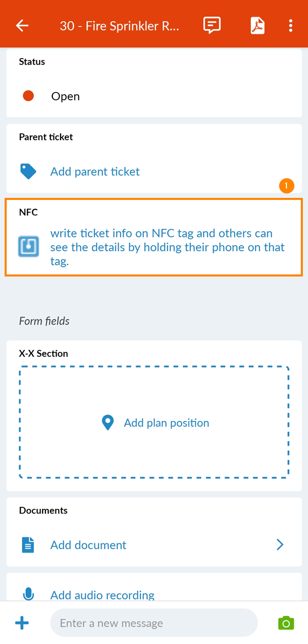Open the comments chat icon
Viewport: 308px width, 644px height.
point(212,25)
